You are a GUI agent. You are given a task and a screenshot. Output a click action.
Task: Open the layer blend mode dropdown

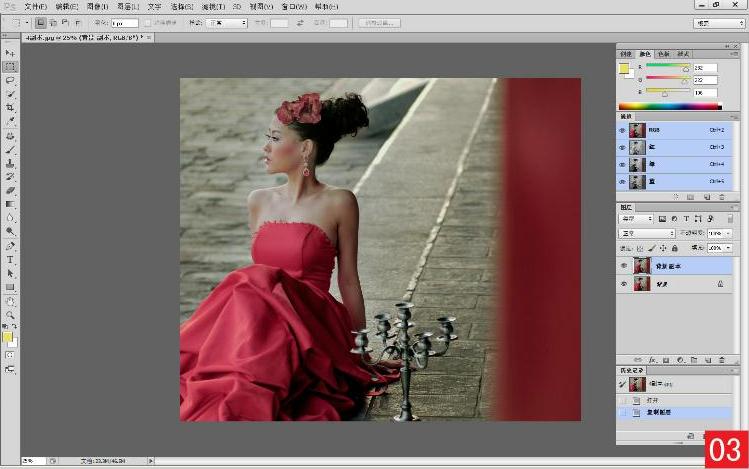[x=647, y=234]
